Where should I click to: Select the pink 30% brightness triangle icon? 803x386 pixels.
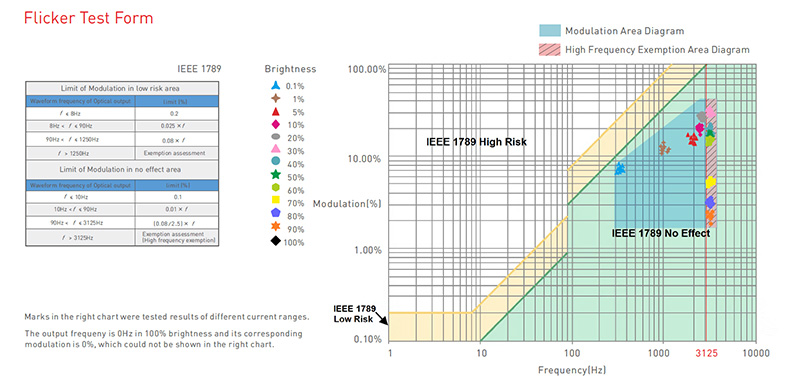(x=276, y=151)
